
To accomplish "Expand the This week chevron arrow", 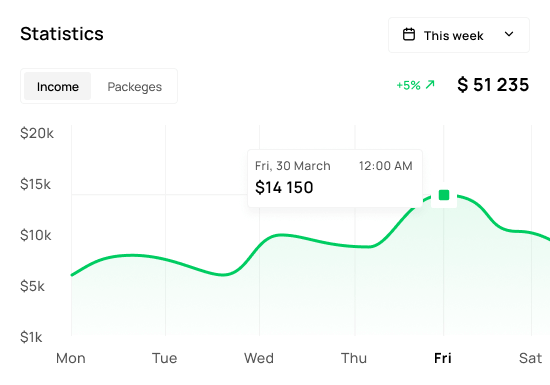I will [509, 34].
